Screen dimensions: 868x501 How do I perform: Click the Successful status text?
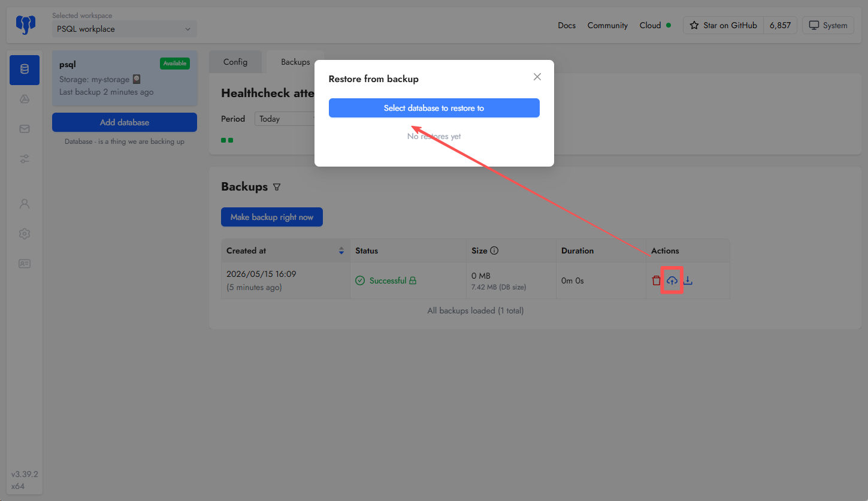tap(388, 280)
